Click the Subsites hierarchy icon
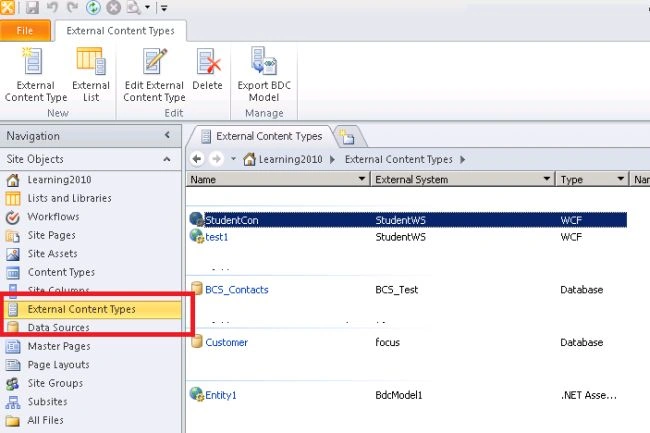The height and width of the screenshot is (433, 650). (x=12, y=402)
